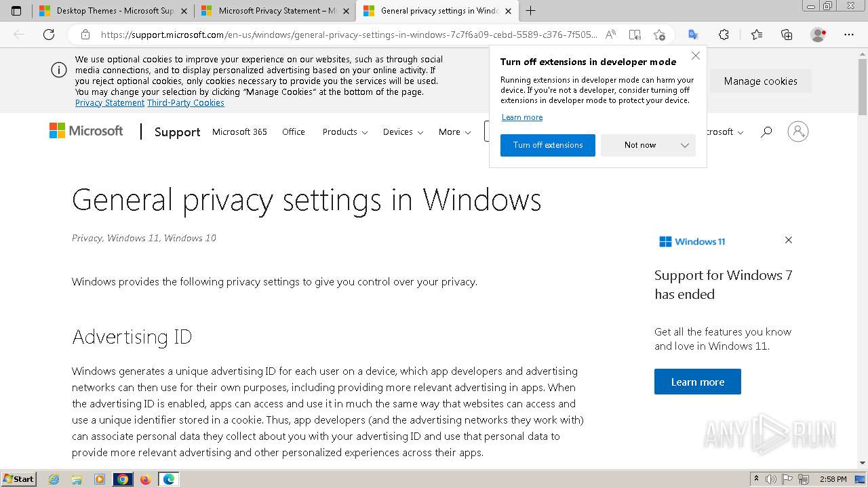Open the Third-Party Cookies link
The width and height of the screenshot is (868, 488).
pos(186,102)
